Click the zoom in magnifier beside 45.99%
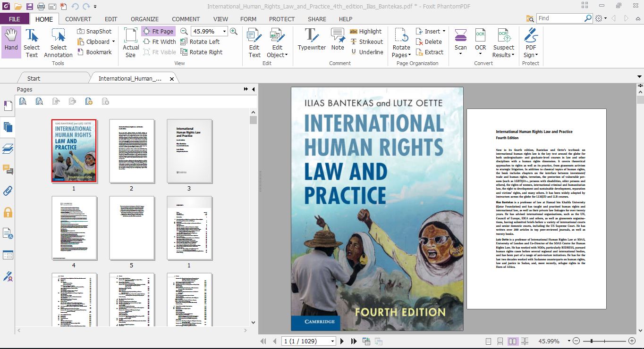This screenshot has width=644, height=349. 234,31
